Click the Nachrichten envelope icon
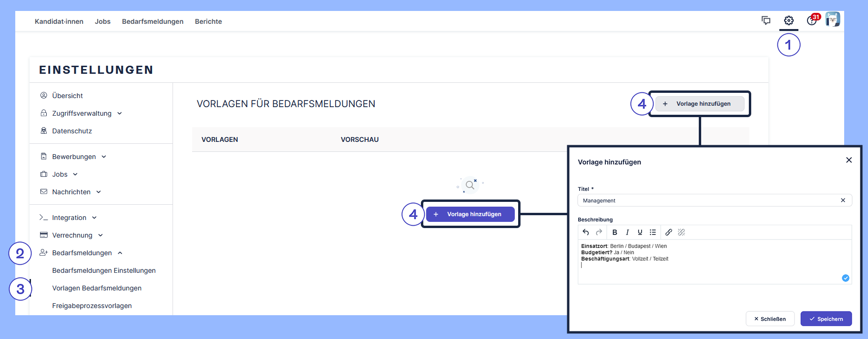This screenshot has height=339, width=868. click(44, 191)
